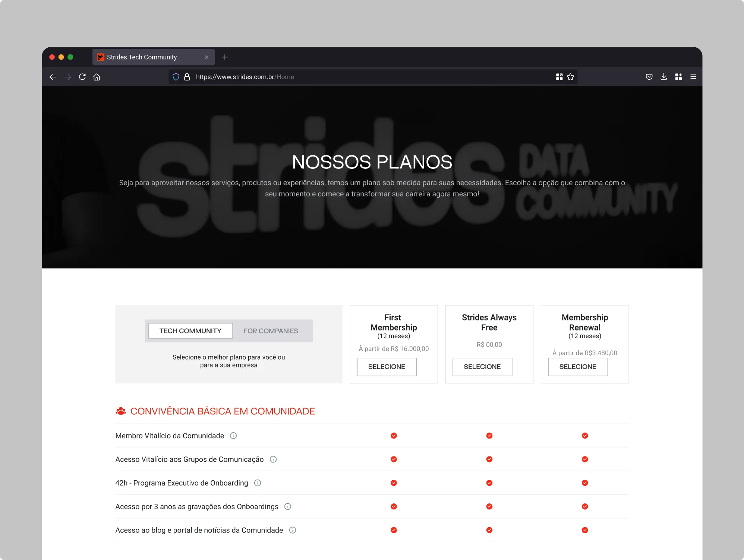Open the extensions icon in the toolbar
This screenshot has height=560, width=744.
pyautogui.click(x=678, y=77)
